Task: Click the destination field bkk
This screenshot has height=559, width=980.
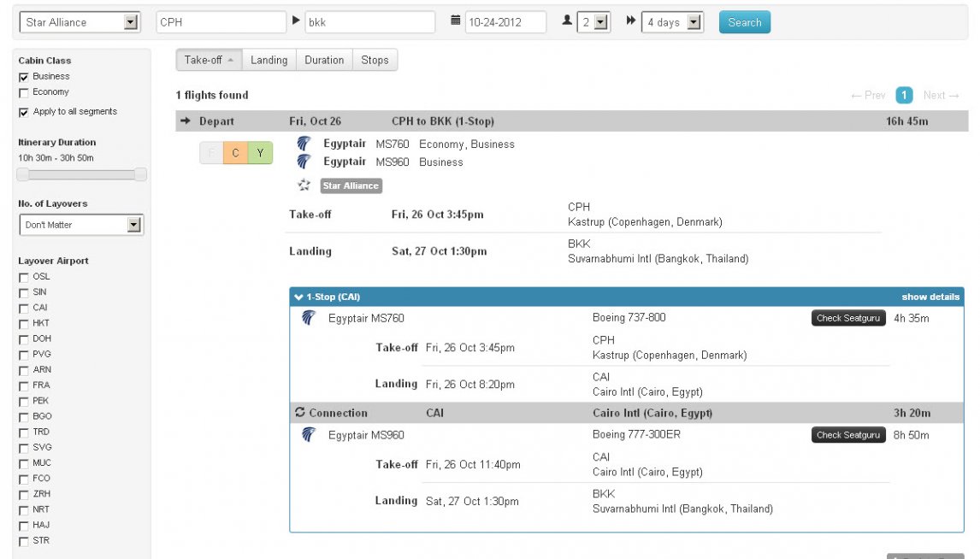Action: 370,22
